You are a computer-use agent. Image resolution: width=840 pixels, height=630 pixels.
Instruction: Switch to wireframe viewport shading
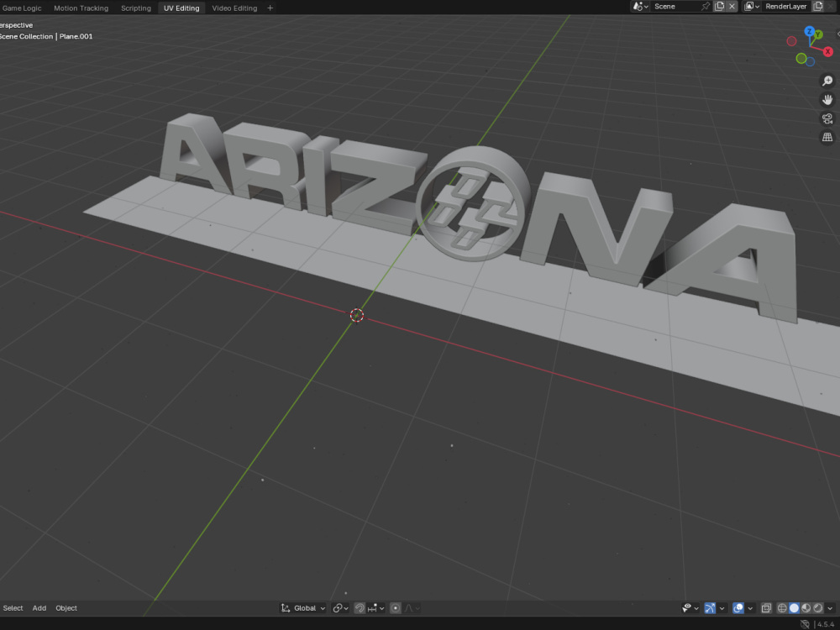pyautogui.click(x=782, y=608)
